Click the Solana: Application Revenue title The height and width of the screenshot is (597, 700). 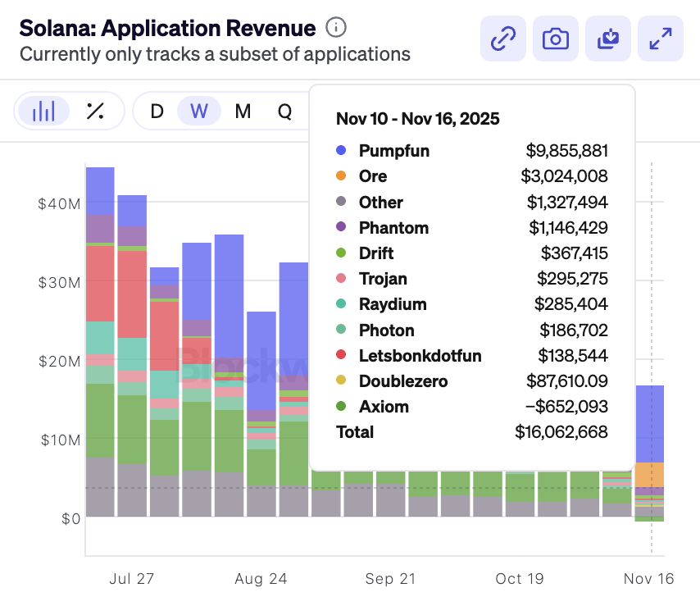167,28
